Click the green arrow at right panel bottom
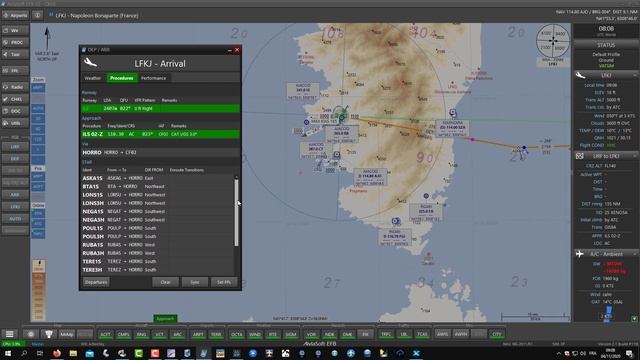Screen dimensions: 640x360 634,318
